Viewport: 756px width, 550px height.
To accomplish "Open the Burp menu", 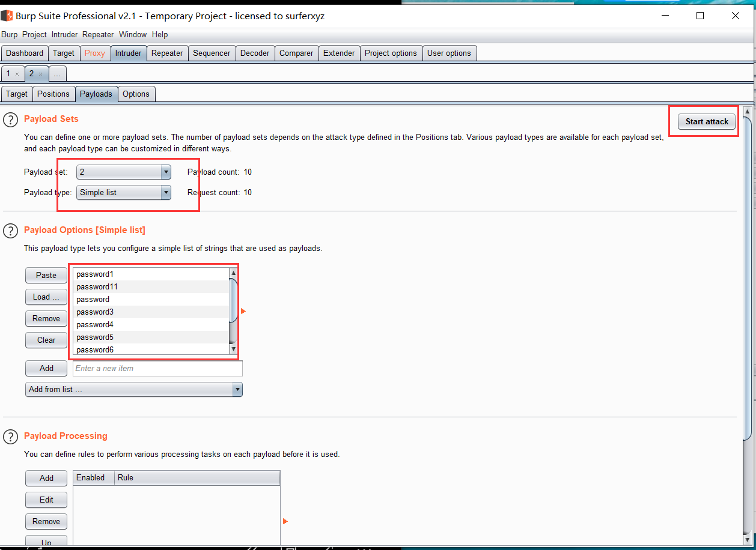I will [x=10, y=35].
